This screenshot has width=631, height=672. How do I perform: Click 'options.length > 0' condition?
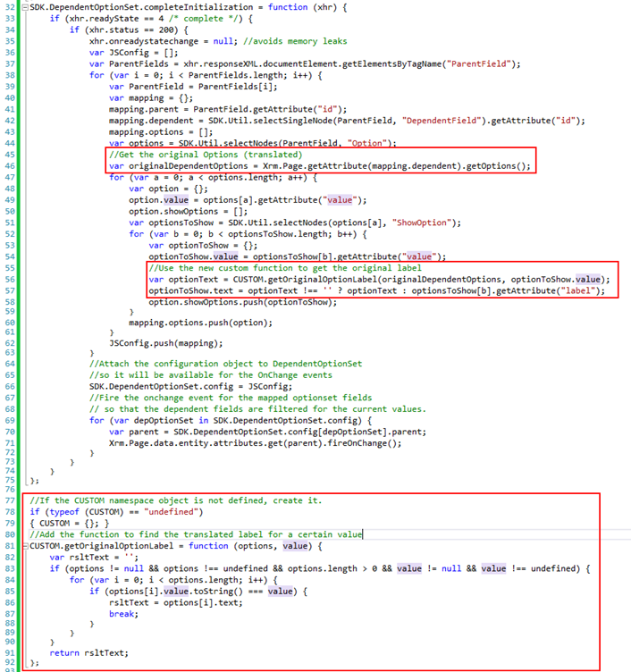(332, 568)
